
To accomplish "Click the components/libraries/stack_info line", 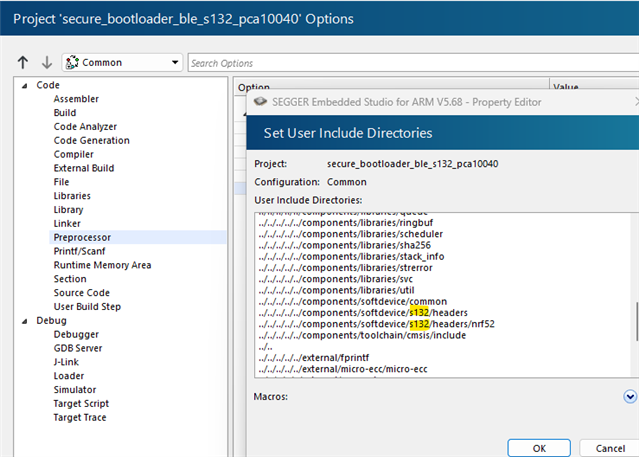I will tap(351, 256).
